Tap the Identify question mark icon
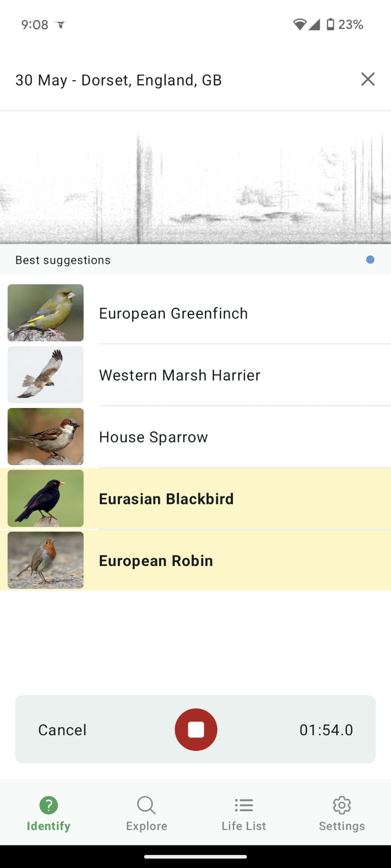The image size is (391, 868). tap(49, 806)
